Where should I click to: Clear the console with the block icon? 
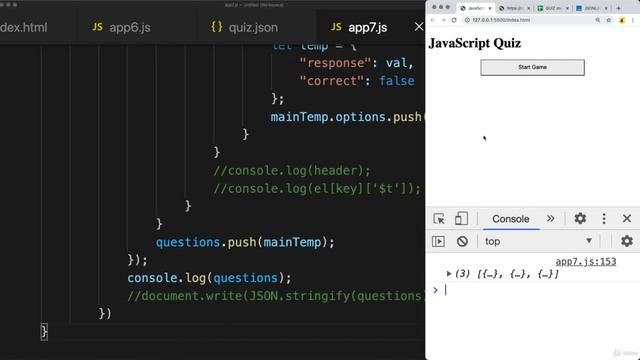462,241
